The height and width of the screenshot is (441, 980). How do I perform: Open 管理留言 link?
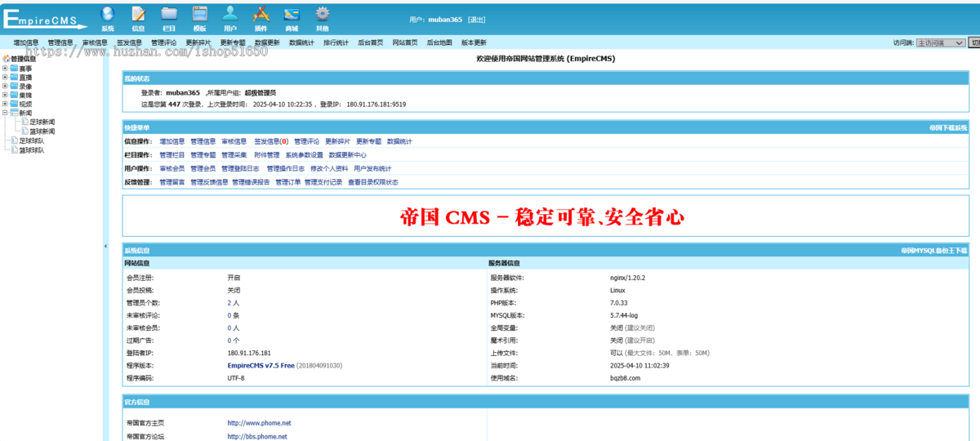point(172,182)
